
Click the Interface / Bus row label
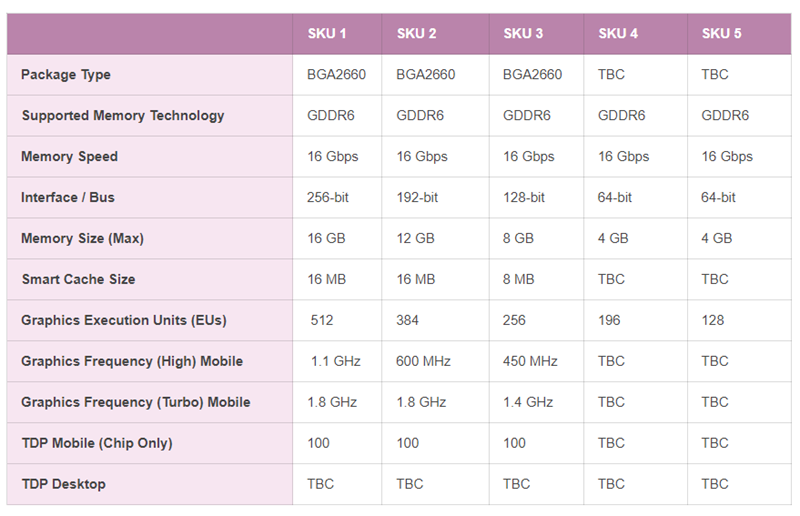pyautogui.click(x=68, y=197)
